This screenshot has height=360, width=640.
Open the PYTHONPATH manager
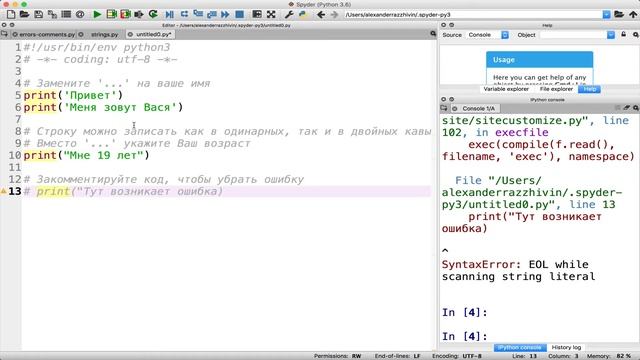(x=302, y=15)
